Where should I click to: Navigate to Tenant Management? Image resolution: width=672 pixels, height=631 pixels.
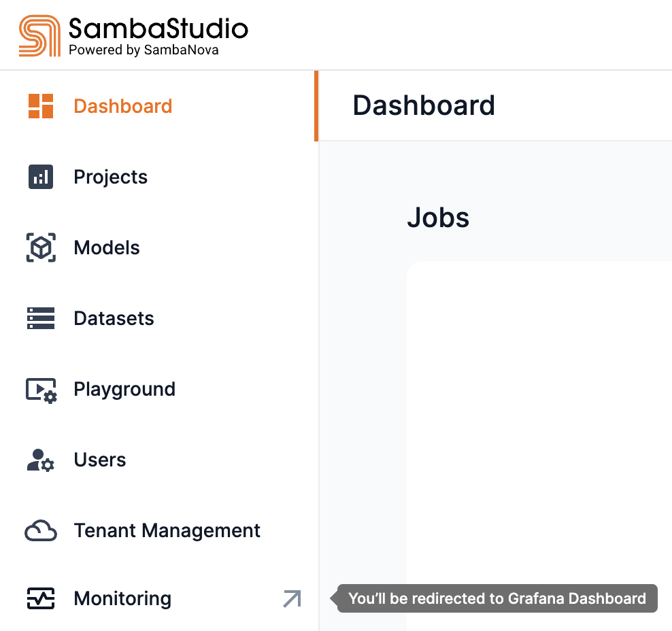point(167,530)
